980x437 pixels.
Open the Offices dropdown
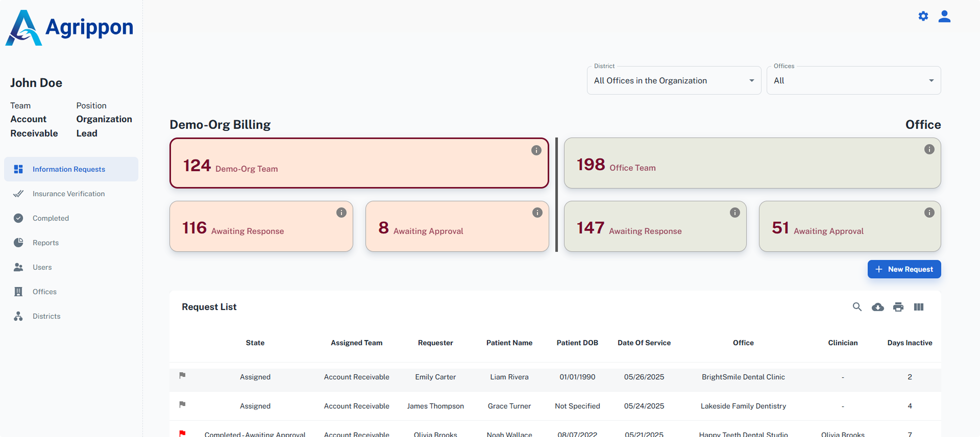pyautogui.click(x=854, y=80)
